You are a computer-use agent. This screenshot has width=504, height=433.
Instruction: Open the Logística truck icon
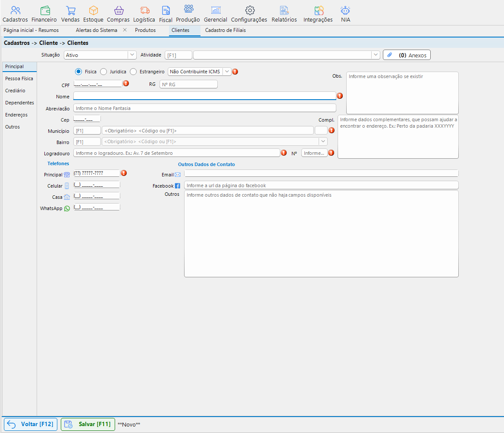(144, 11)
